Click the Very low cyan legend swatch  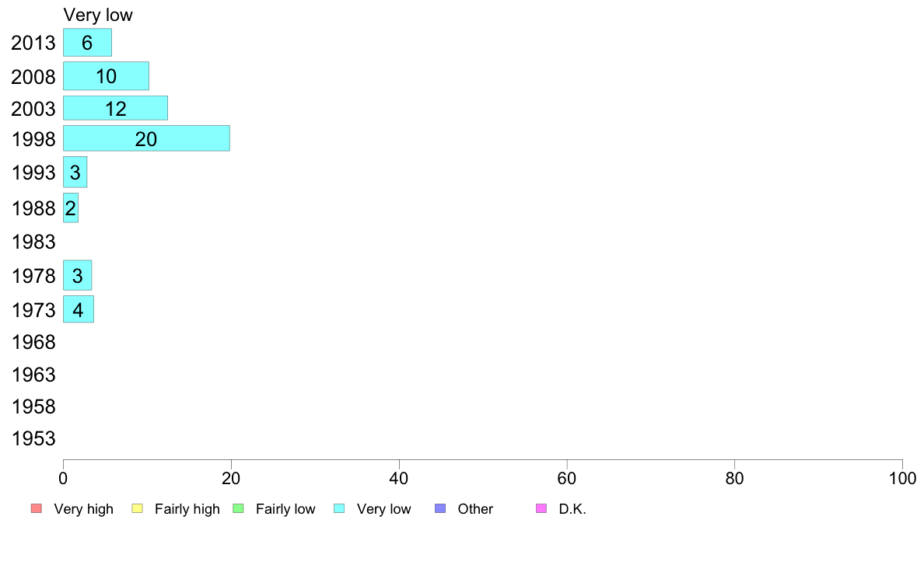pyautogui.click(x=339, y=508)
